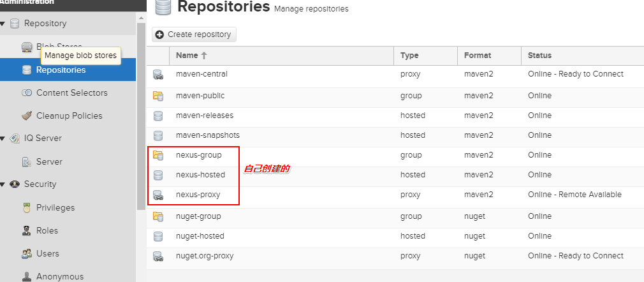Click the maven-central proxy repository icon
The width and height of the screenshot is (644, 282).
click(158, 75)
